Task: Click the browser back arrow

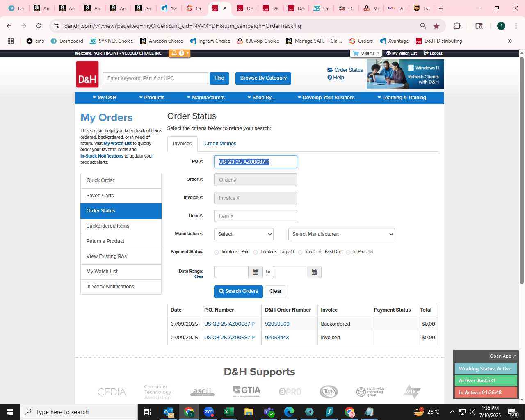Action: [9, 26]
